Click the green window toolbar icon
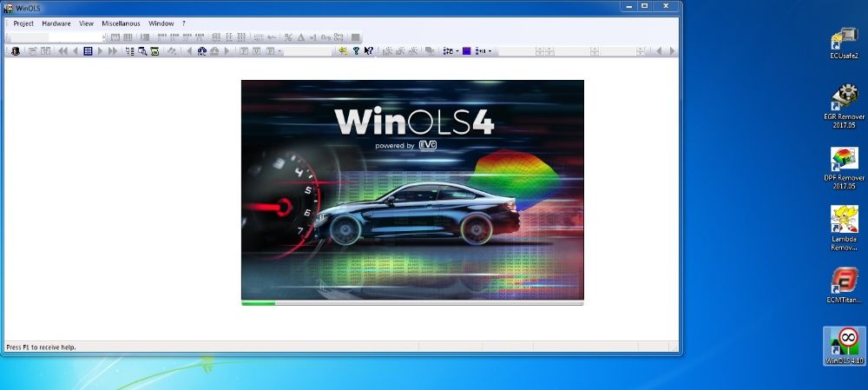868x390 pixels. pos(155,51)
